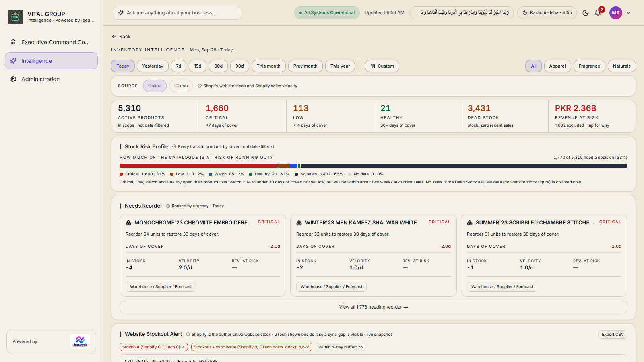Click the arrow in View all needing reorder
Screen dimensions: 644x362
pyautogui.click(x=406, y=307)
